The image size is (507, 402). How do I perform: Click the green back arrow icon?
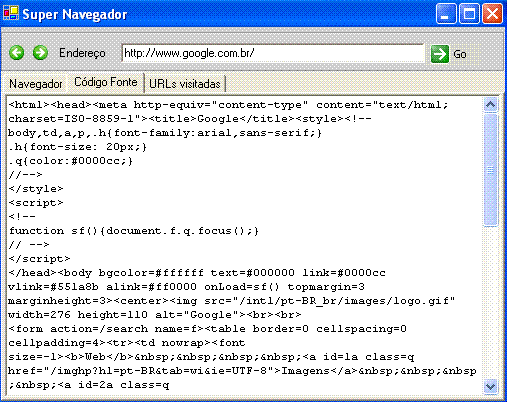click(x=16, y=53)
